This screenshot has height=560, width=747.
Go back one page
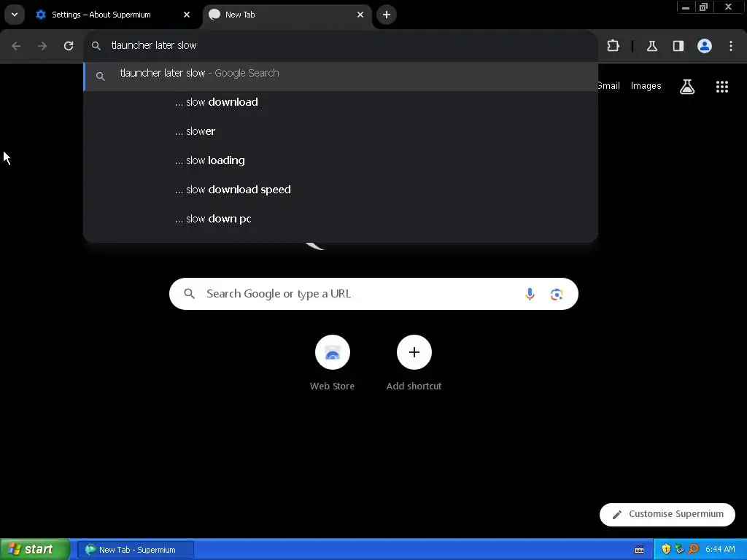(x=16, y=46)
